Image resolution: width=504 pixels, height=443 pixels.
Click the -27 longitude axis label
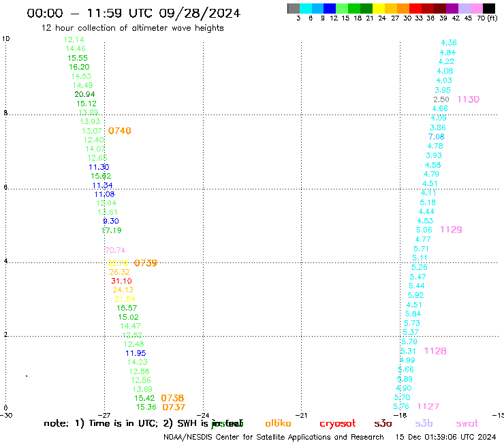[104, 416]
